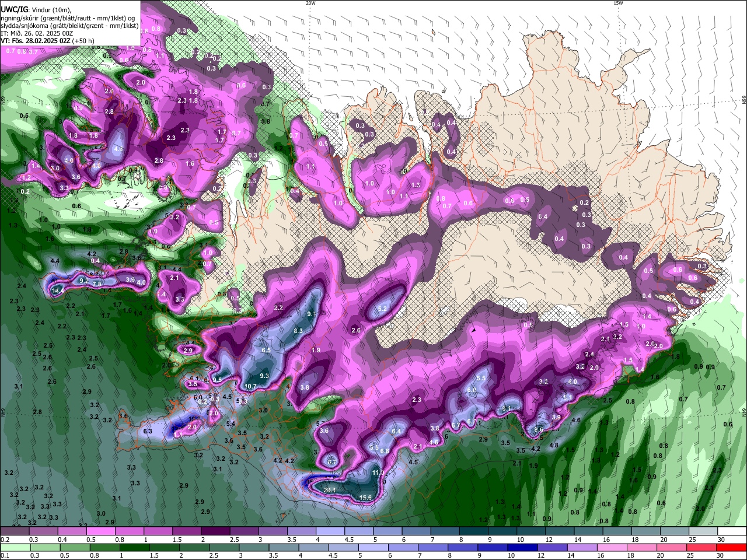
Task: Click the 'UWC/IG: Vindur (10m)' title text
Action: [35, 10]
